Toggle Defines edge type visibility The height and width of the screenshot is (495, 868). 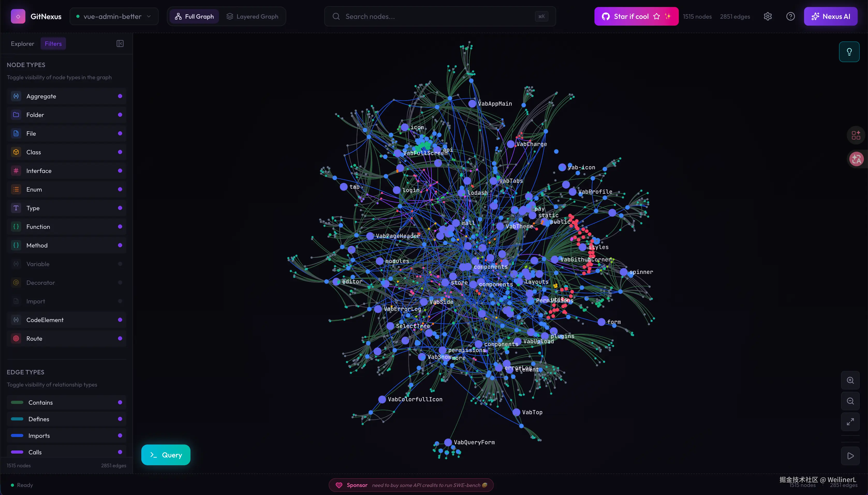point(66,419)
